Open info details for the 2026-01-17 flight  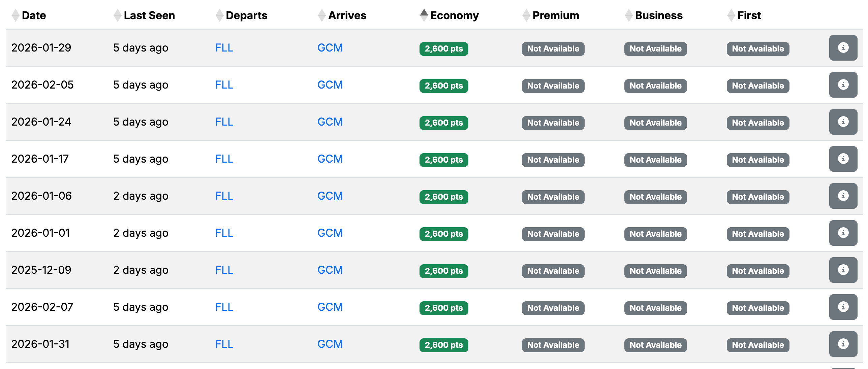click(x=843, y=159)
